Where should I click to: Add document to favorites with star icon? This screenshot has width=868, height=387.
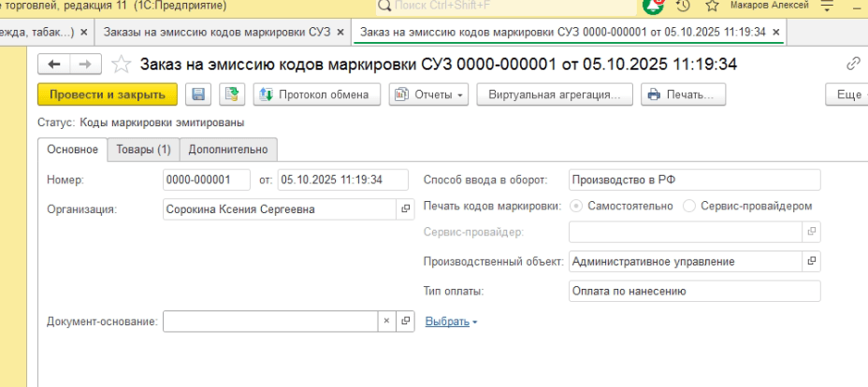click(121, 64)
